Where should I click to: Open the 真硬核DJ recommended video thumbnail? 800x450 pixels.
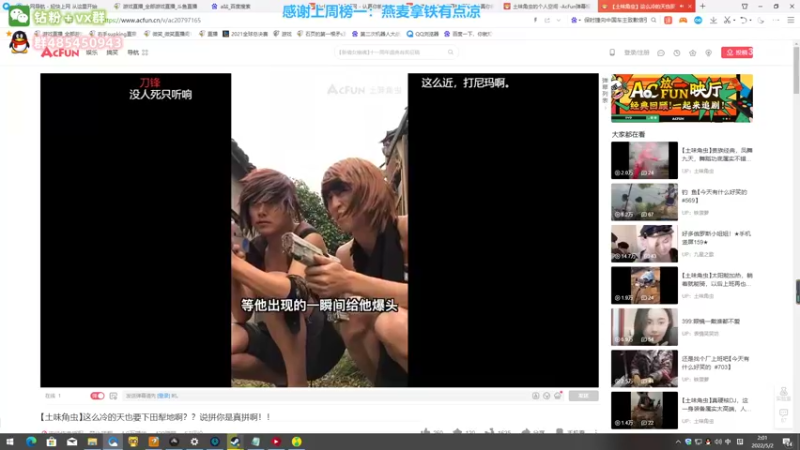click(x=644, y=410)
